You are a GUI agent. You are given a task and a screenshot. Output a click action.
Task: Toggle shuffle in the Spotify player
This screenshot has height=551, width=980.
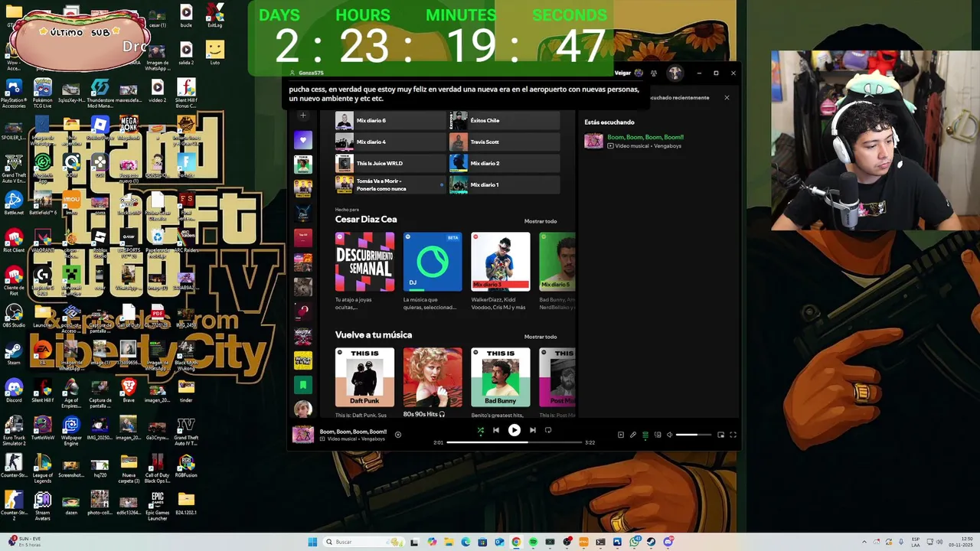coord(480,430)
